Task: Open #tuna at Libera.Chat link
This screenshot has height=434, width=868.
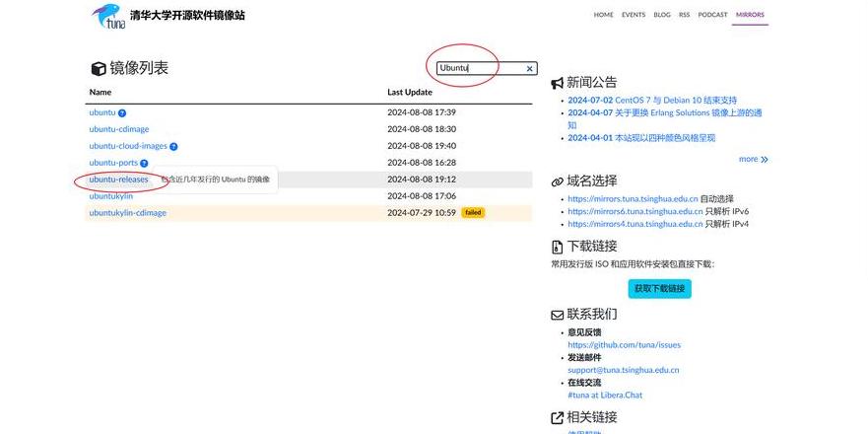Action: coord(605,396)
